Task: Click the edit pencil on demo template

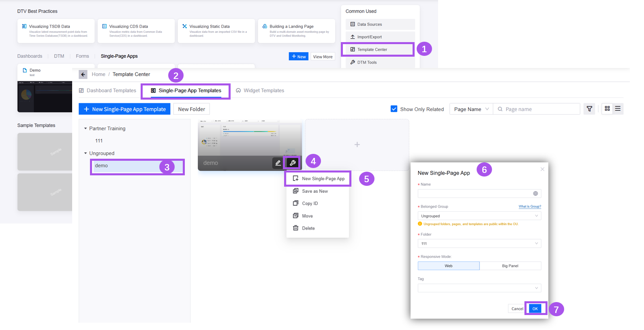Action: (278, 163)
